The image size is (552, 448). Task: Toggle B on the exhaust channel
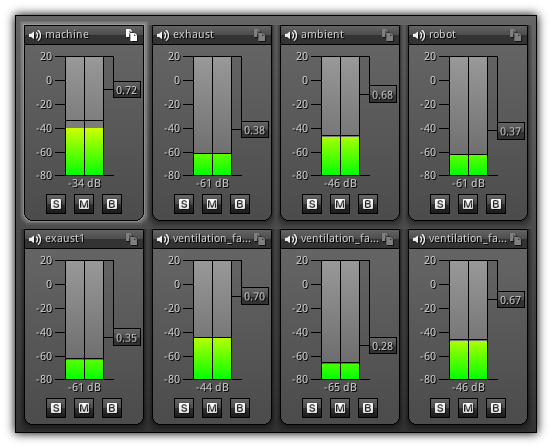click(240, 204)
